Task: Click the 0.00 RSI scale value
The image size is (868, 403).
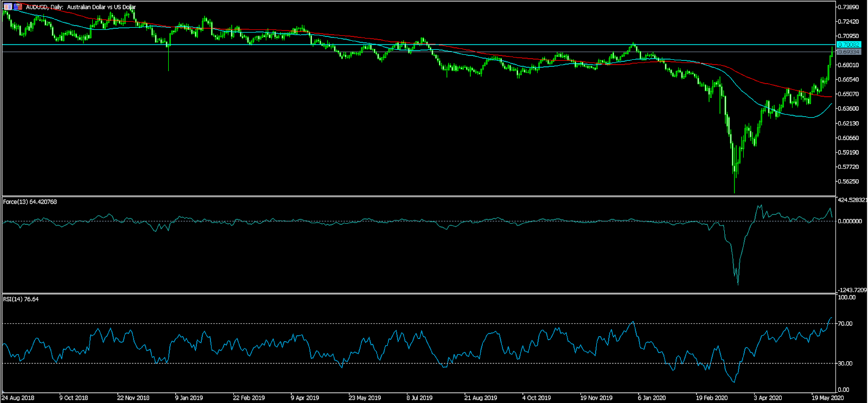Action: click(x=844, y=390)
